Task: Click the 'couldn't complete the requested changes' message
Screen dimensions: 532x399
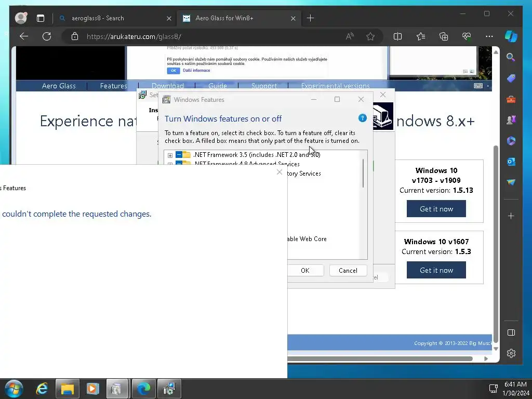Action: point(77,214)
